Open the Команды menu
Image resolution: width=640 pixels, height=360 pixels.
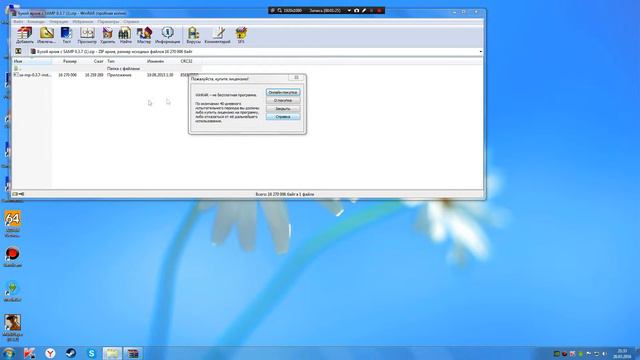point(36,22)
